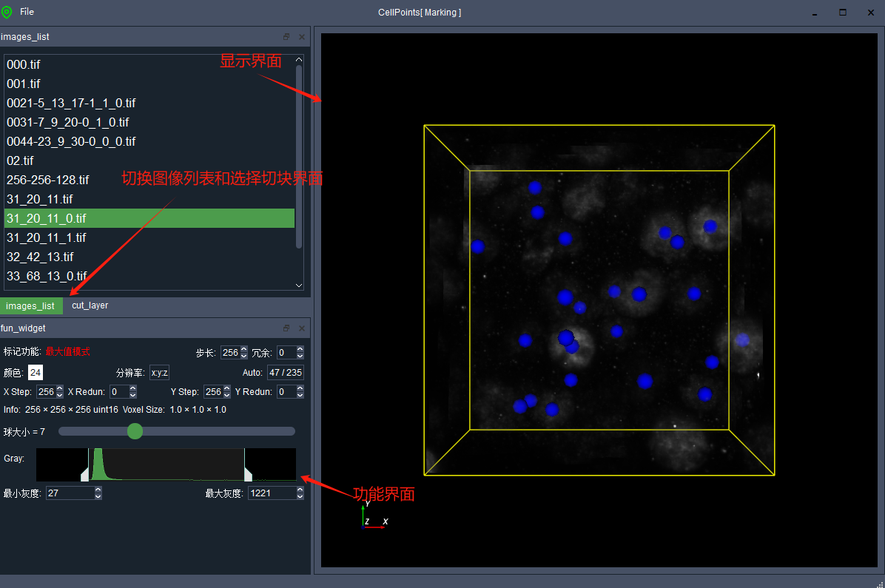
Task: Switch to the cut_layer tab
Action: point(90,305)
